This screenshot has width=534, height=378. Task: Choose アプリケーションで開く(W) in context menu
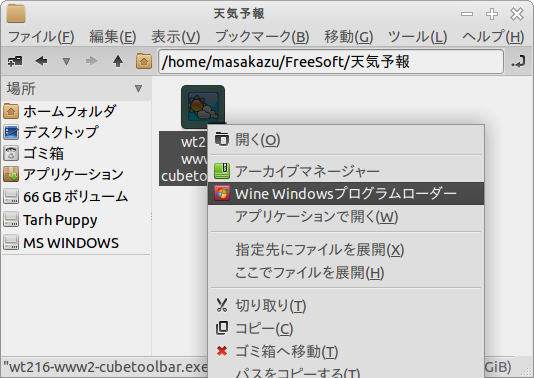coord(346,216)
